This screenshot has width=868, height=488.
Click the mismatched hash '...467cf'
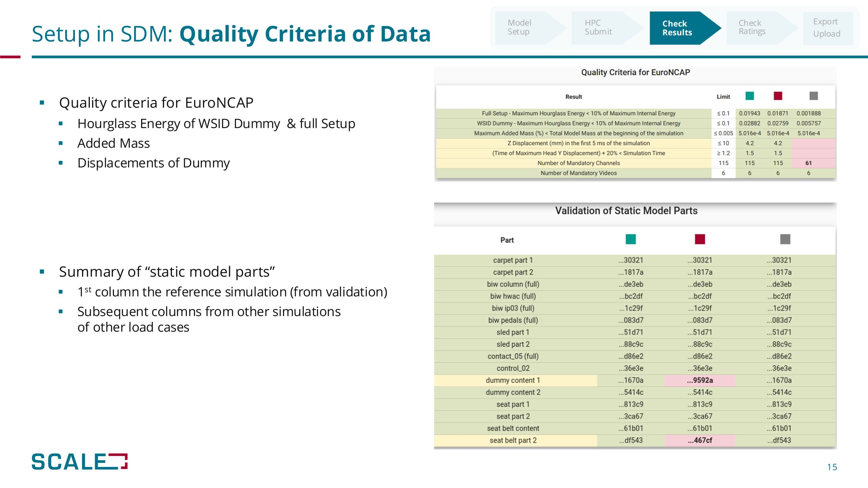[x=700, y=441]
